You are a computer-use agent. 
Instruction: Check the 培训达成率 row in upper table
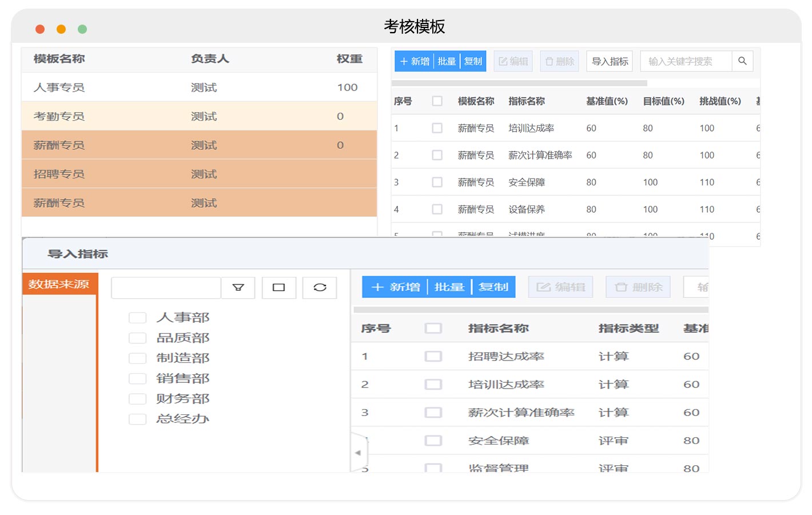coord(437,128)
